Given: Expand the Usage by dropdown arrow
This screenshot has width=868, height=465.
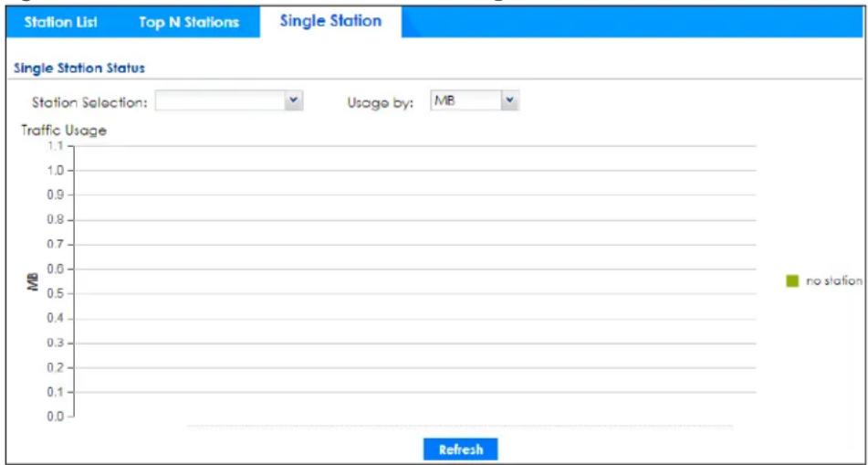Looking at the screenshot, I should point(510,101).
